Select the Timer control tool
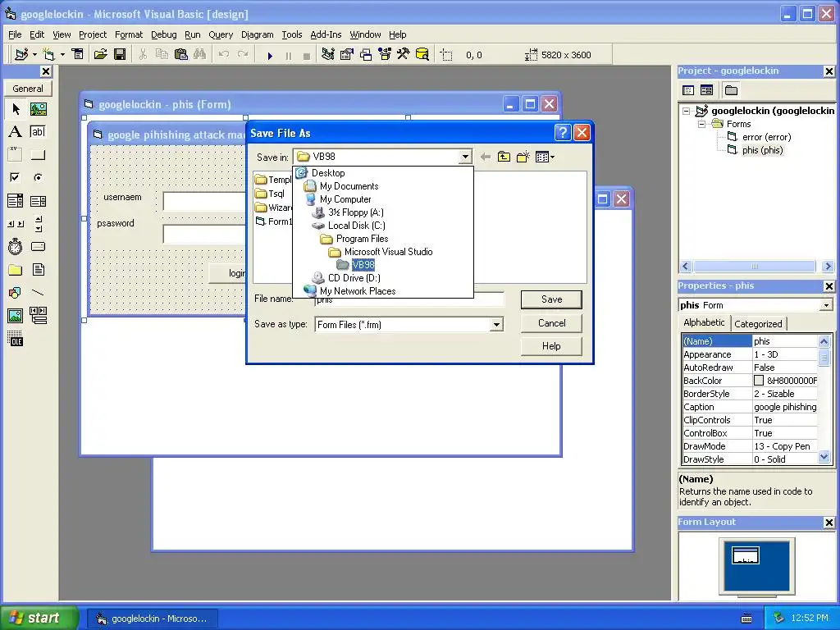 (x=16, y=246)
